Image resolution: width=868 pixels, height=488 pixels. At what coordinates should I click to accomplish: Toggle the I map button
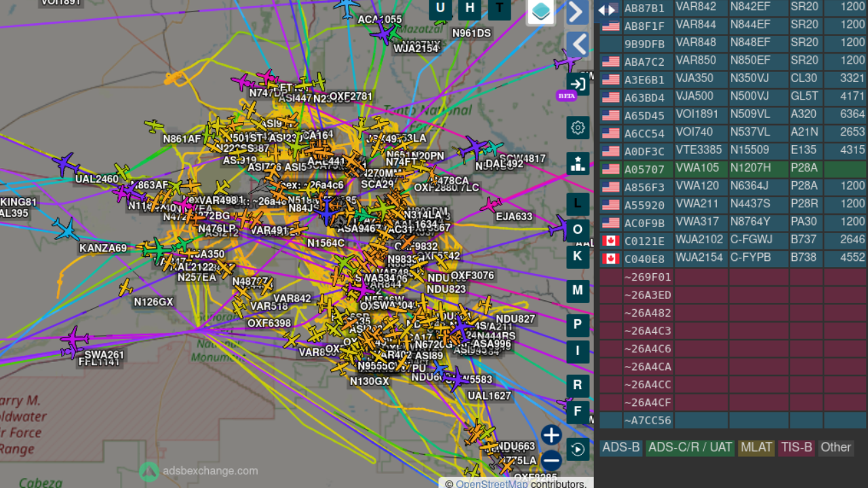pyautogui.click(x=578, y=351)
